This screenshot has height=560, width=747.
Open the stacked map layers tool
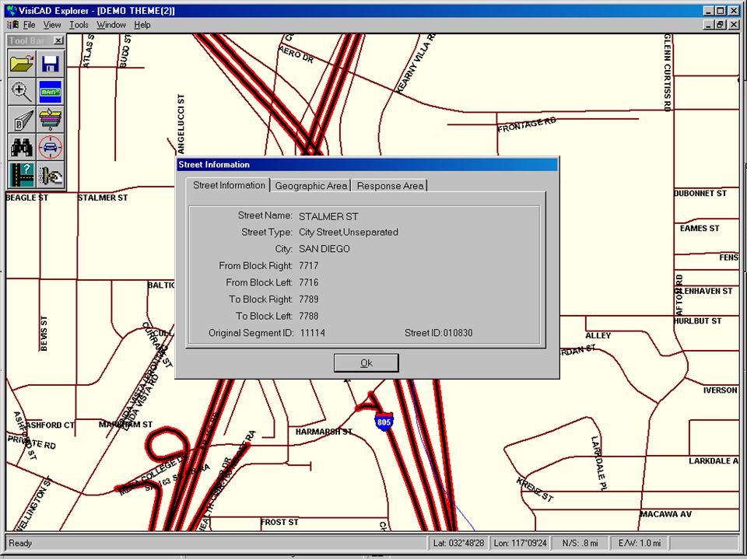tap(50, 119)
